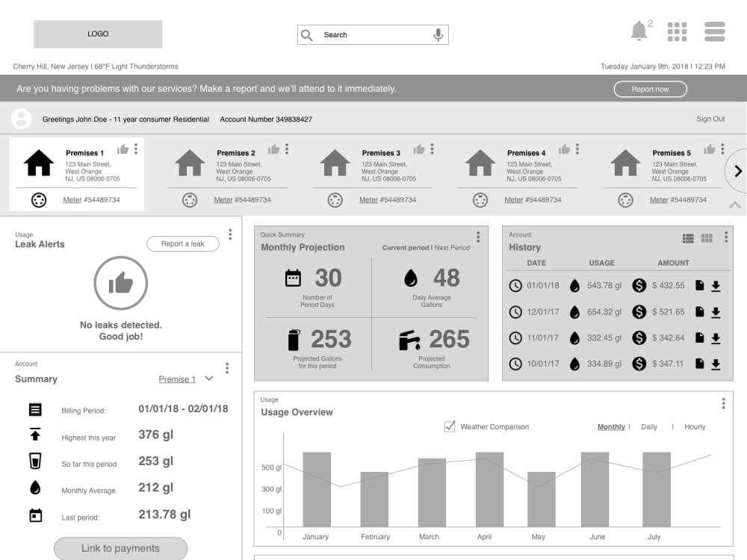Open Meter #54489734 link under Premises 2

pos(242,200)
